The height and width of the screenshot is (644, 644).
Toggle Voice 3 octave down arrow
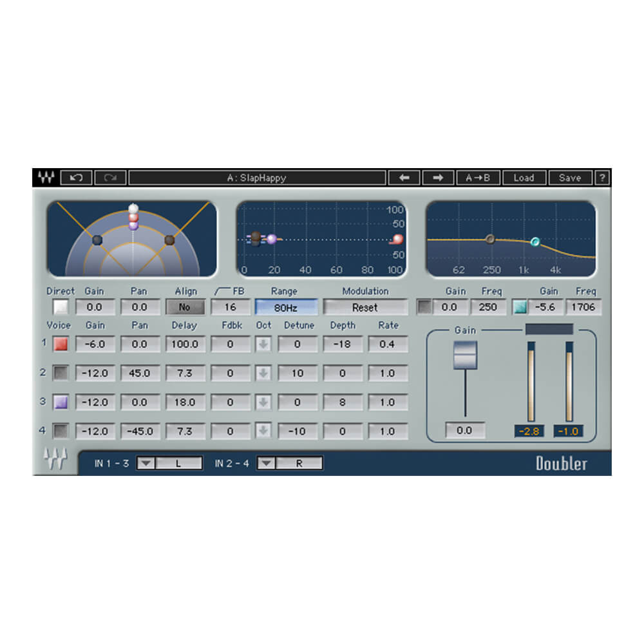point(263,402)
